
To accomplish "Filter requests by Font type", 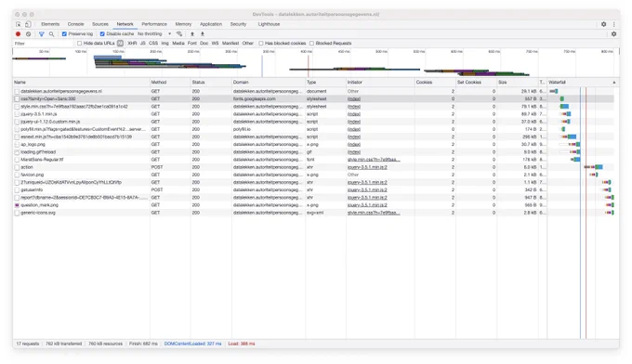I will (192, 43).
